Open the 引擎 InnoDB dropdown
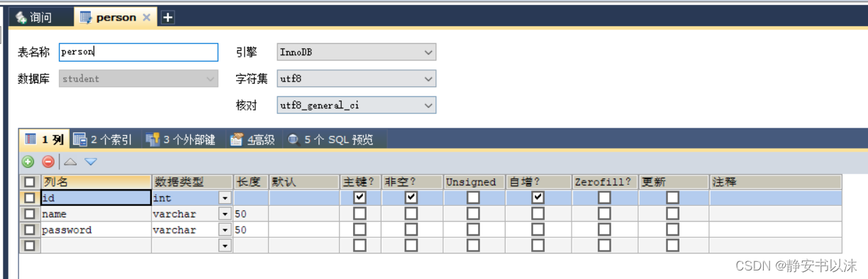This screenshot has height=279, width=868. [356, 52]
